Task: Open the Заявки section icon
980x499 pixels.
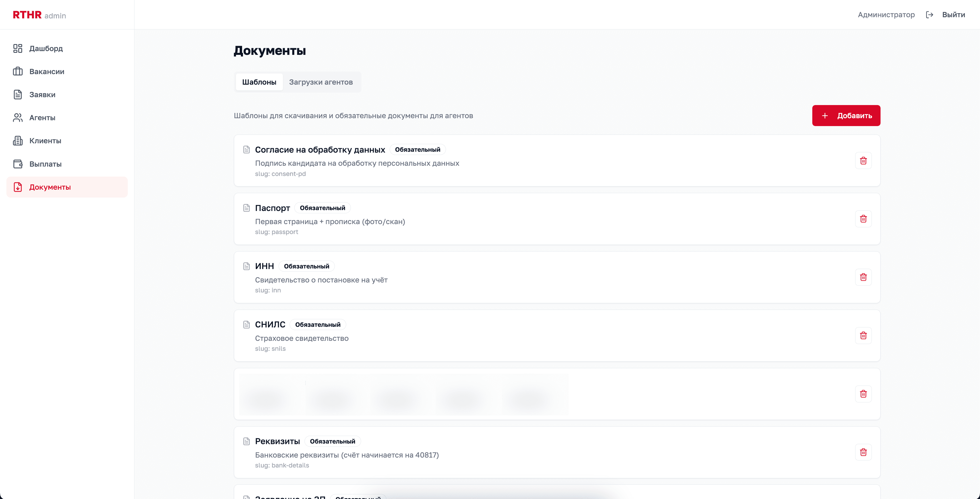Action: 18,94
